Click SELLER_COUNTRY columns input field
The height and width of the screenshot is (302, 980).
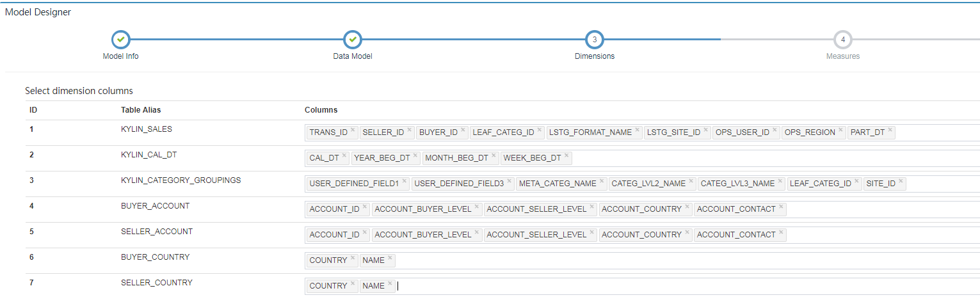coord(642,286)
